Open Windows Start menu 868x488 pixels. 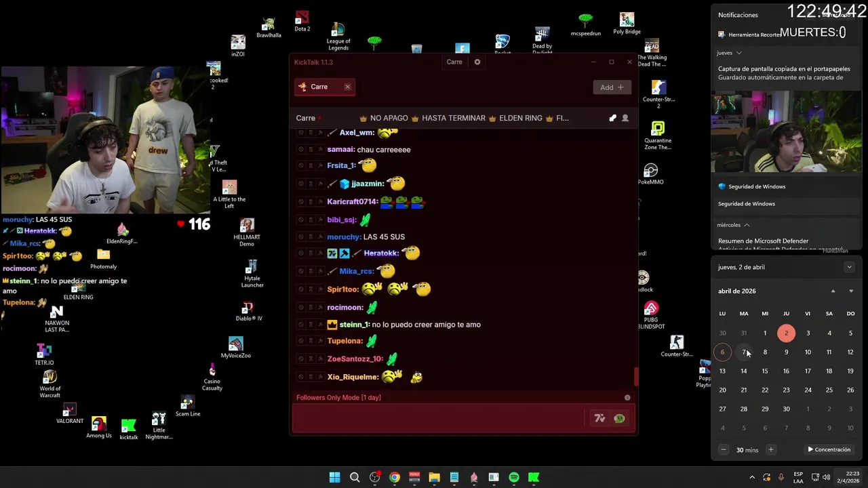[x=334, y=477]
